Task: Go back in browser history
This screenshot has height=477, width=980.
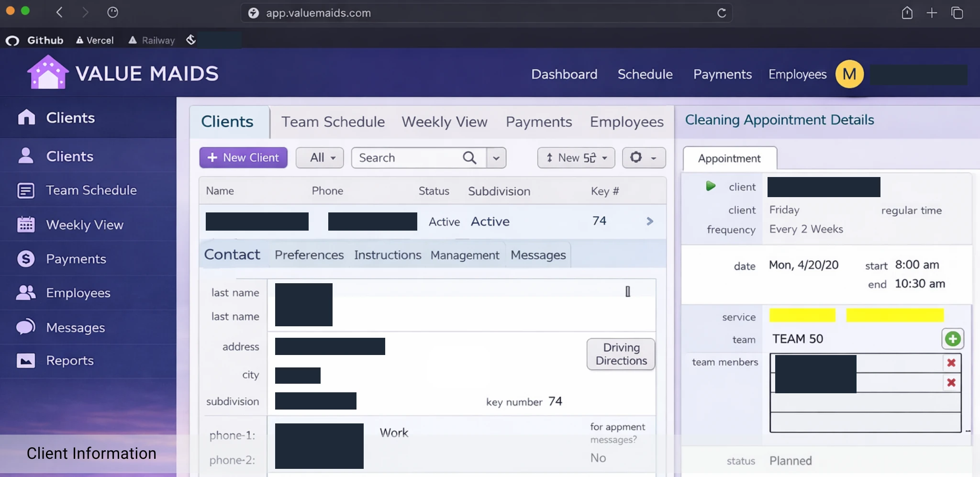Action: pos(59,12)
